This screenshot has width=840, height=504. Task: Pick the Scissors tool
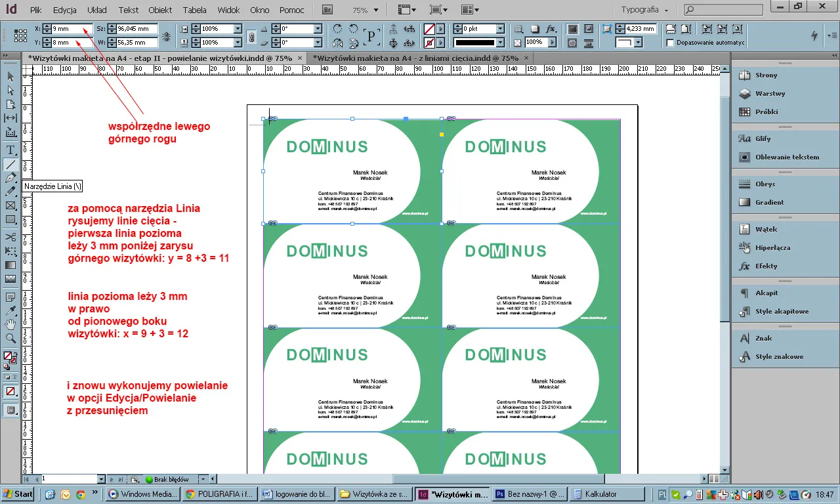[10, 236]
